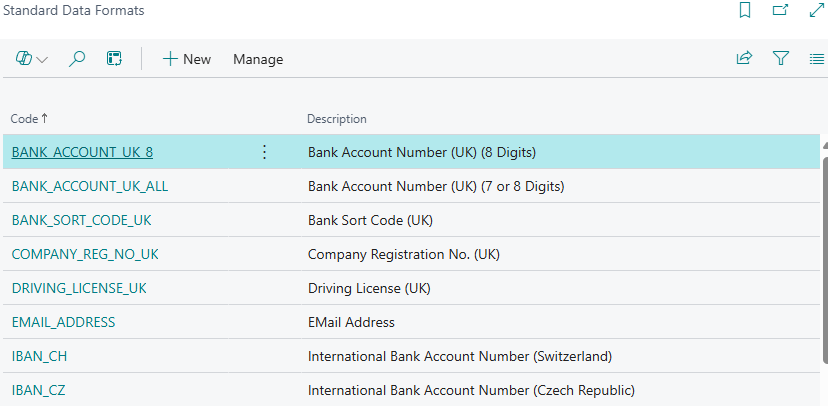Open the Copilot dropdown in the toolbar
This screenshot has height=406, width=828.
(x=32, y=59)
